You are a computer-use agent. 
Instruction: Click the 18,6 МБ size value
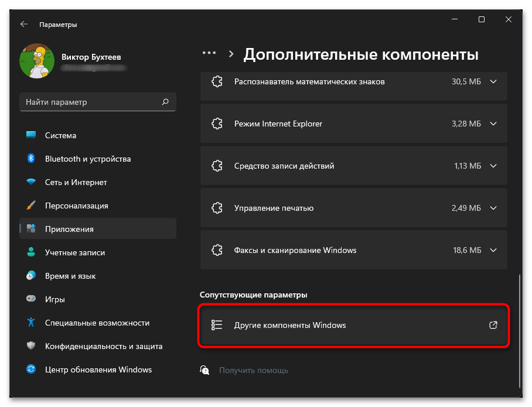tap(467, 250)
